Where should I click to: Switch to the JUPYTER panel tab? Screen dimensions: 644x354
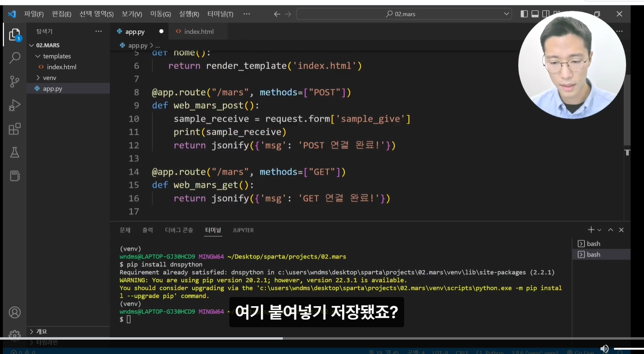click(243, 230)
